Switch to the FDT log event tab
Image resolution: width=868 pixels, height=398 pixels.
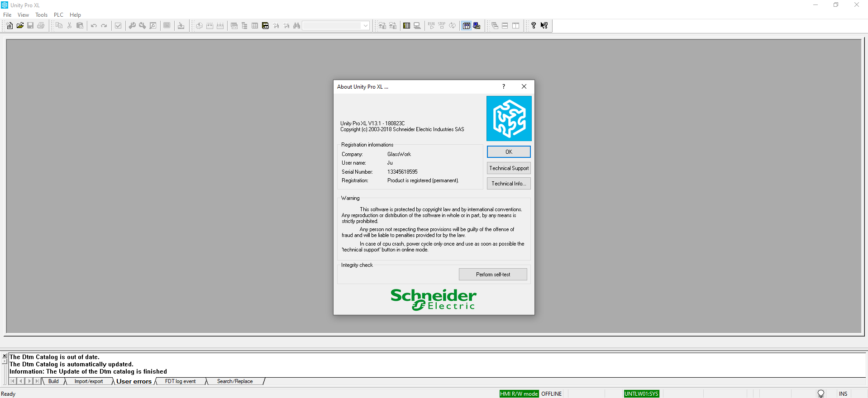(180, 381)
